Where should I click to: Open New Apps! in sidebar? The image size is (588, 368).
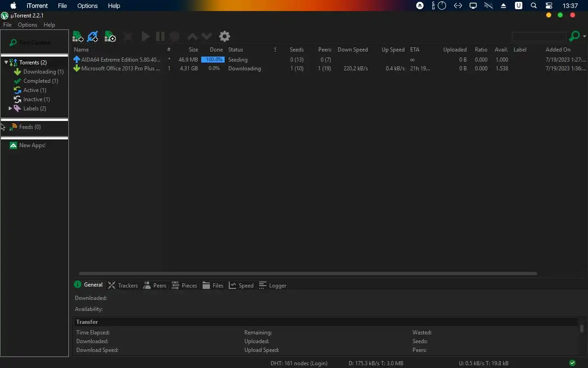click(32, 145)
